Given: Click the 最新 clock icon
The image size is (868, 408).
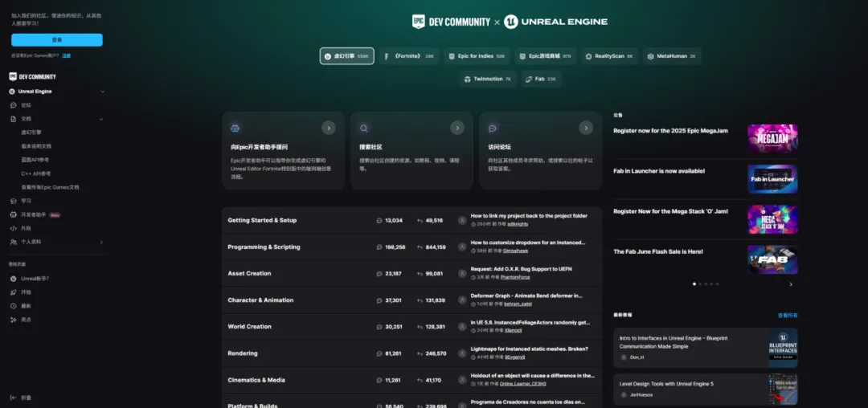Looking at the screenshot, I should [x=14, y=306].
